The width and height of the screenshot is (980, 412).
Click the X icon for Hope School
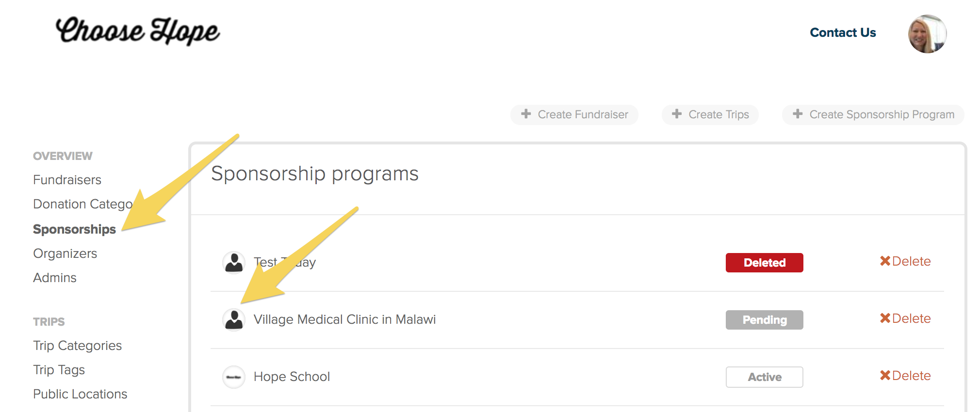(x=885, y=376)
